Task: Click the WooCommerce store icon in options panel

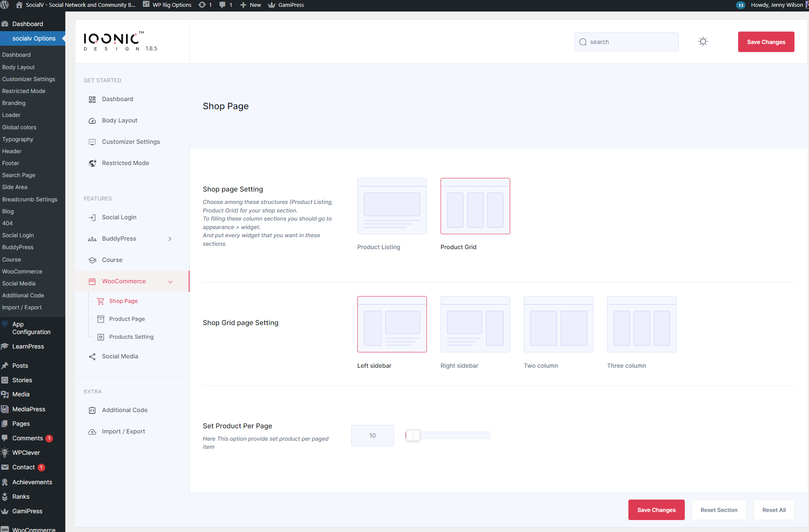Action: pos(92,282)
